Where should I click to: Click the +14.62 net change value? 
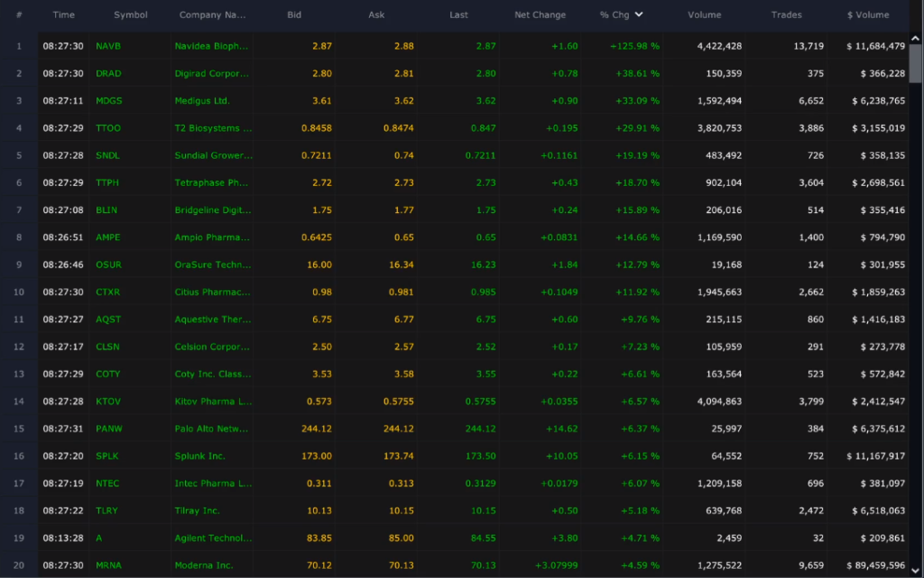(x=561, y=429)
